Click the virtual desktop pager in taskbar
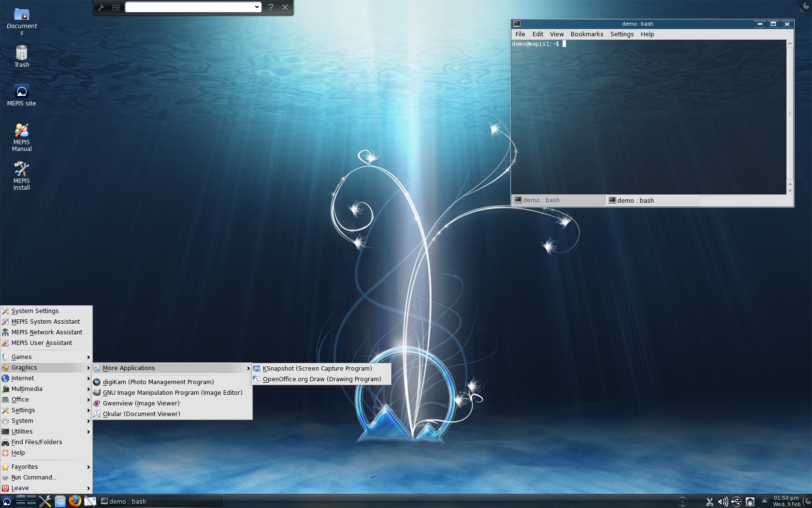 26,501
